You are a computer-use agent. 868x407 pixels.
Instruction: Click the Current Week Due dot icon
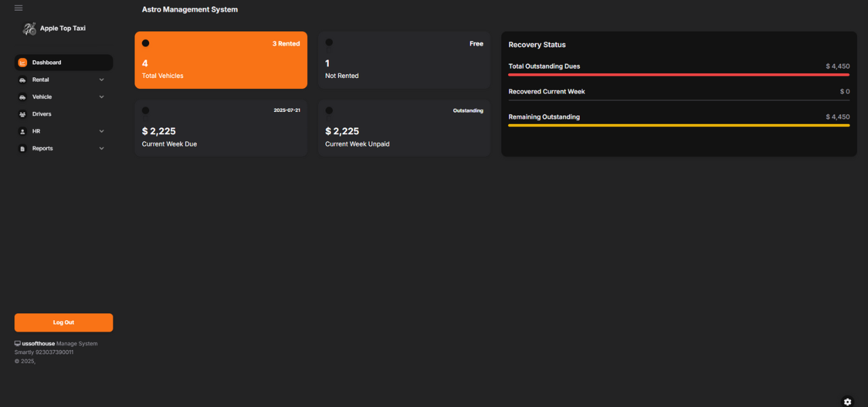[145, 110]
